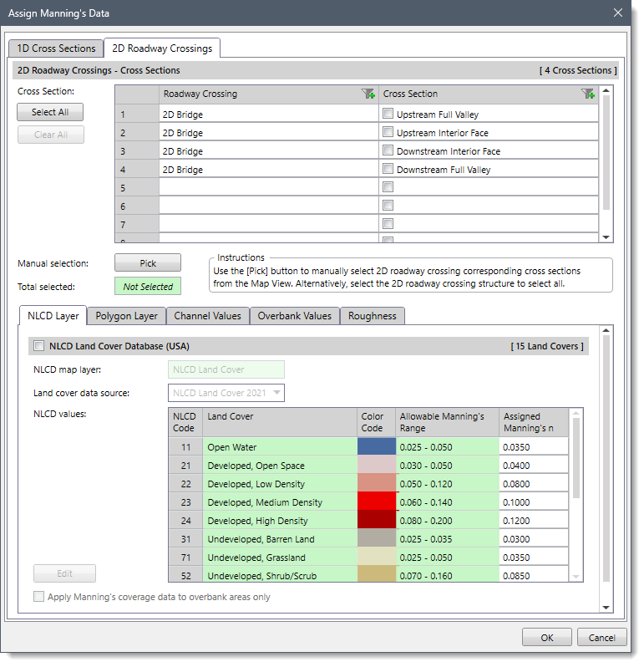
Task: Open the Overbank Values tab
Action: coord(295,316)
